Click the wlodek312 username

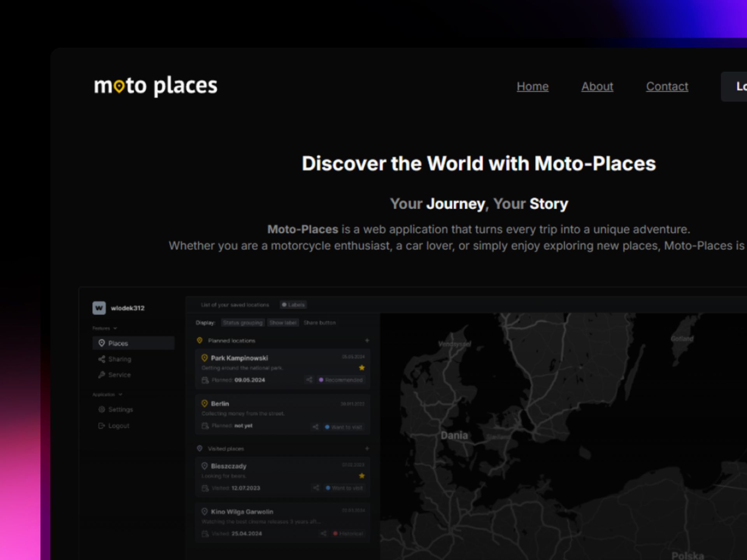coord(128,308)
